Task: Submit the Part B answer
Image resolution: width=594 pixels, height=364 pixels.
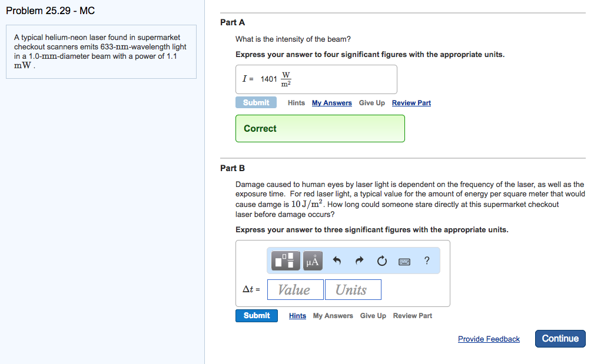Action: coord(257,316)
